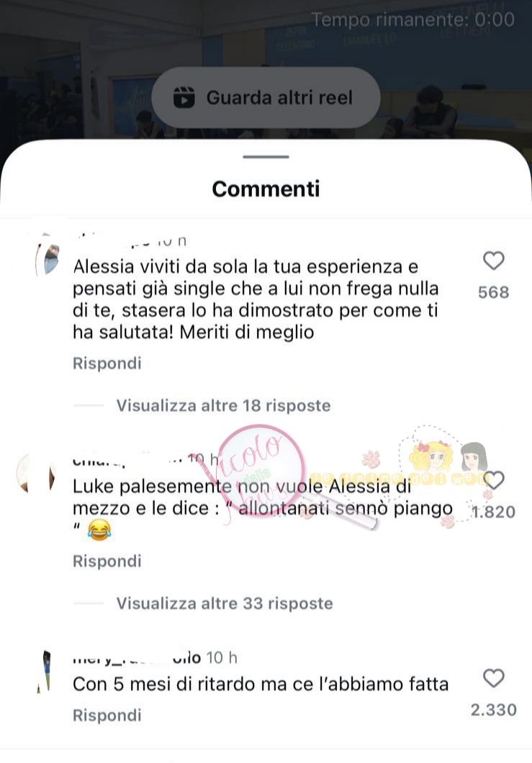Like the comment about Alessia's experience
Image resolution: width=532 pixels, height=763 pixels.
pos(493,261)
